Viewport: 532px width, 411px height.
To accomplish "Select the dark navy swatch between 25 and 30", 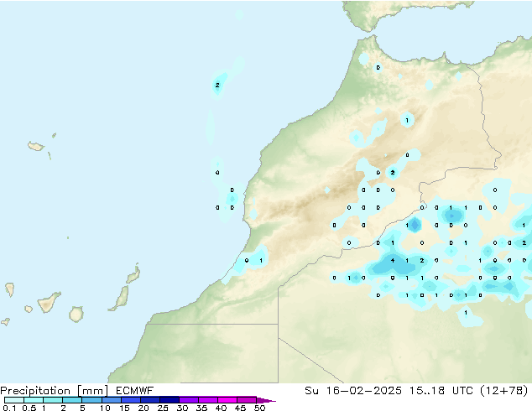I will pyautogui.click(x=169, y=400).
